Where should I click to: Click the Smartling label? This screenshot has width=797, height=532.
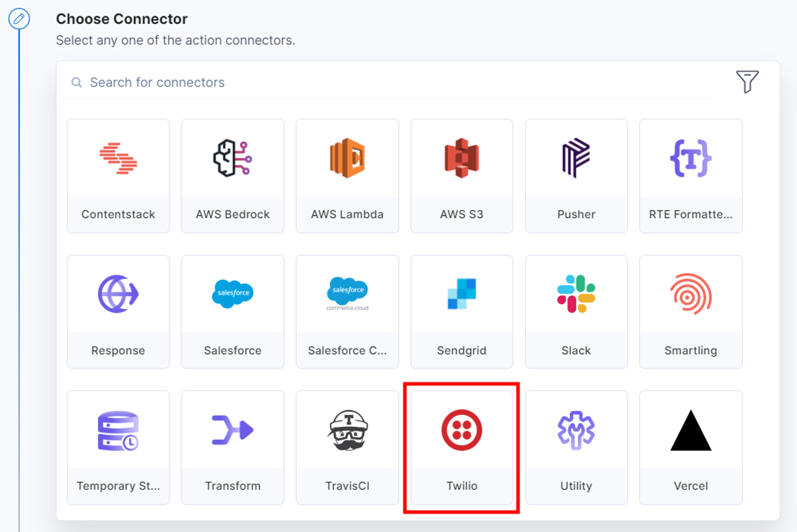pyautogui.click(x=691, y=351)
